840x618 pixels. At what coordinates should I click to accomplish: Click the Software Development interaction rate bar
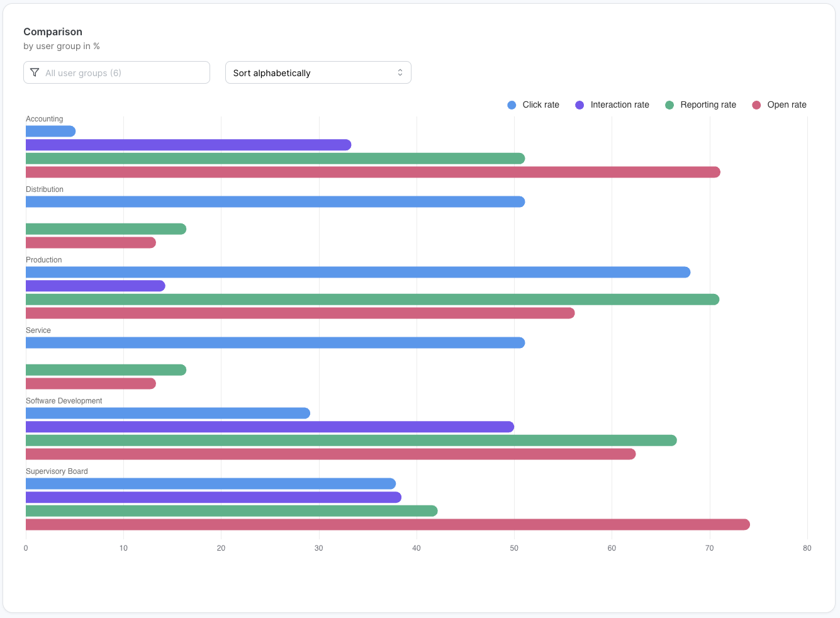coord(269,427)
